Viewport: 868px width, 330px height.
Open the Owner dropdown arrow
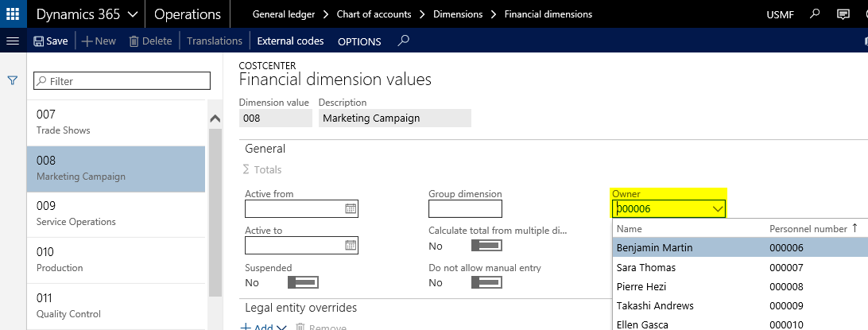718,209
